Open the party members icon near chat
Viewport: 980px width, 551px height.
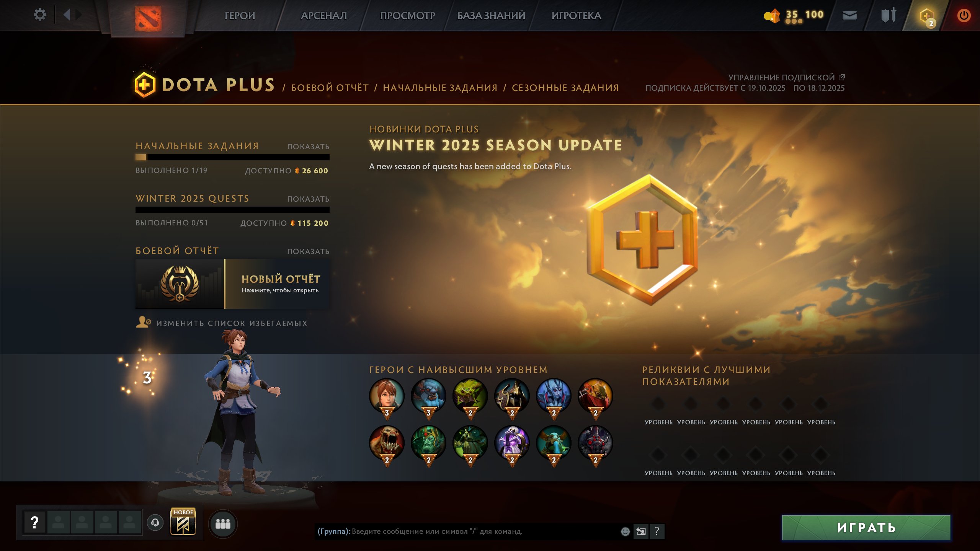[x=223, y=523]
